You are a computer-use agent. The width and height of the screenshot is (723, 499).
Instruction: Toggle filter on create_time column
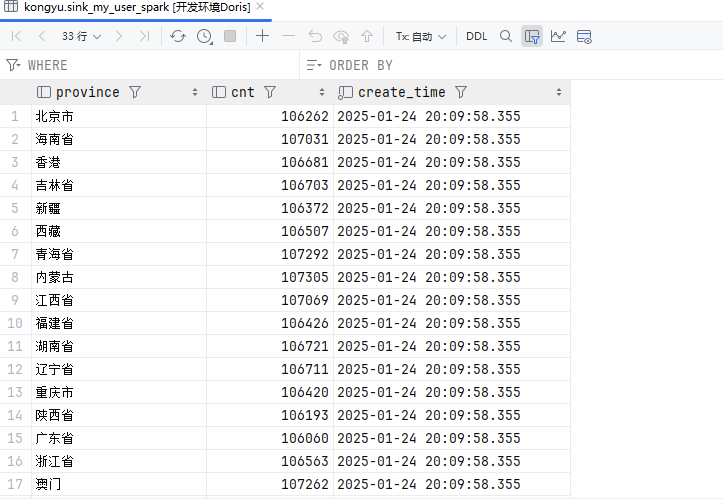coord(461,92)
